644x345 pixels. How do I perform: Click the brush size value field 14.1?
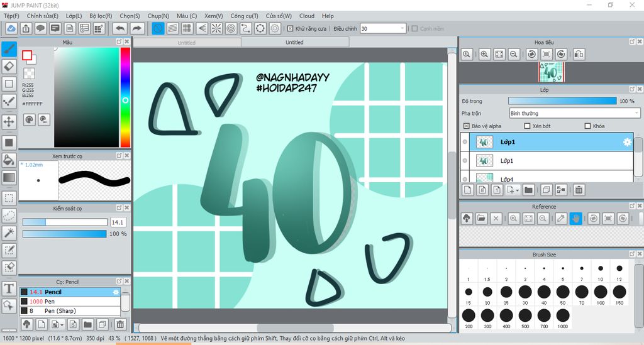pos(118,222)
